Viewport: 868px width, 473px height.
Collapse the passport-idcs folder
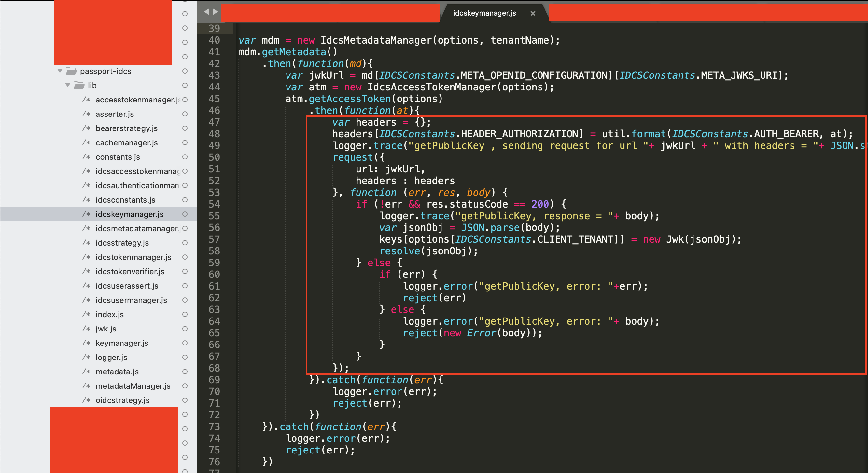click(60, 71)
